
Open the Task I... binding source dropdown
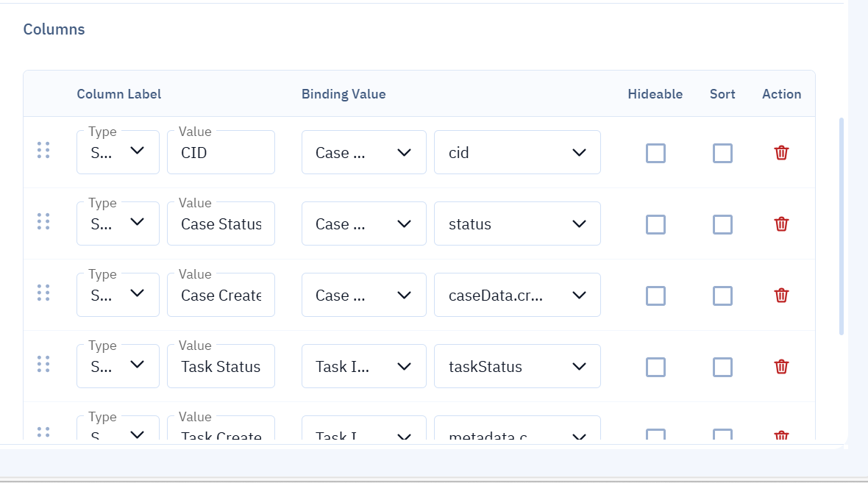tap(363, 367)
